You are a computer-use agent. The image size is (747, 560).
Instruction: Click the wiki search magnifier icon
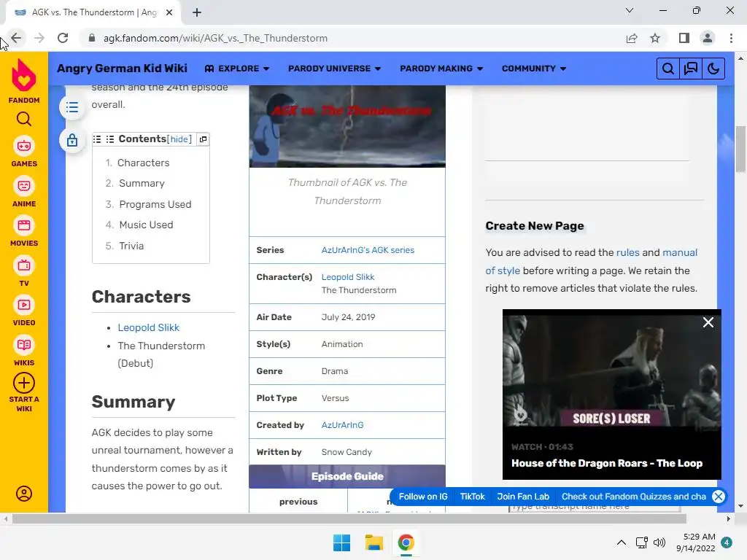(x=668, y=69)
